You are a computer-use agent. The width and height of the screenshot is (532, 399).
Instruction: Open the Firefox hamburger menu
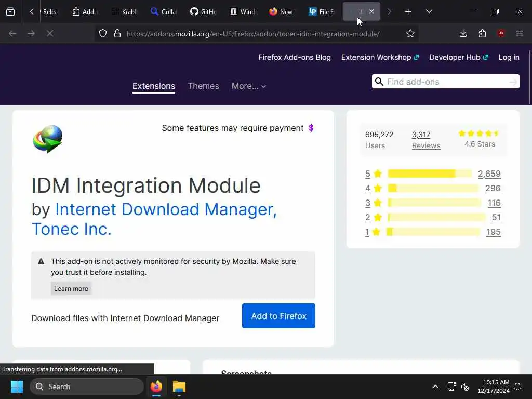(x=520, y=33)
